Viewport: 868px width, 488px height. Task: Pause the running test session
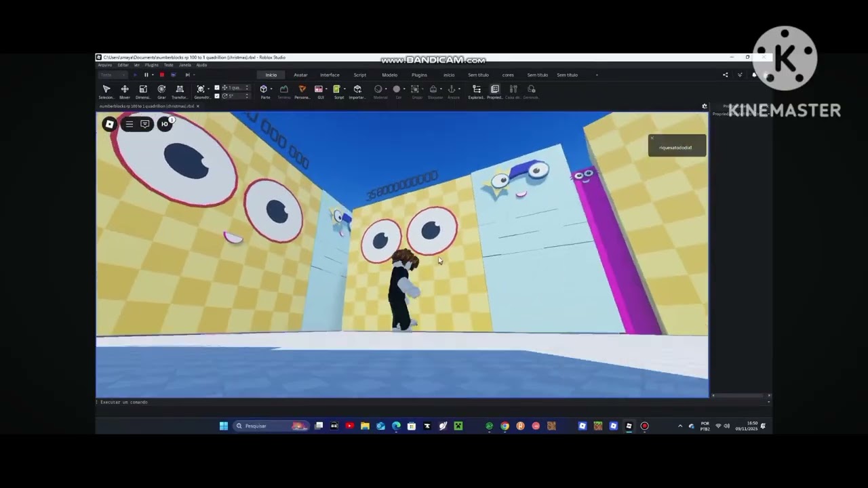(x=146, y=75)
